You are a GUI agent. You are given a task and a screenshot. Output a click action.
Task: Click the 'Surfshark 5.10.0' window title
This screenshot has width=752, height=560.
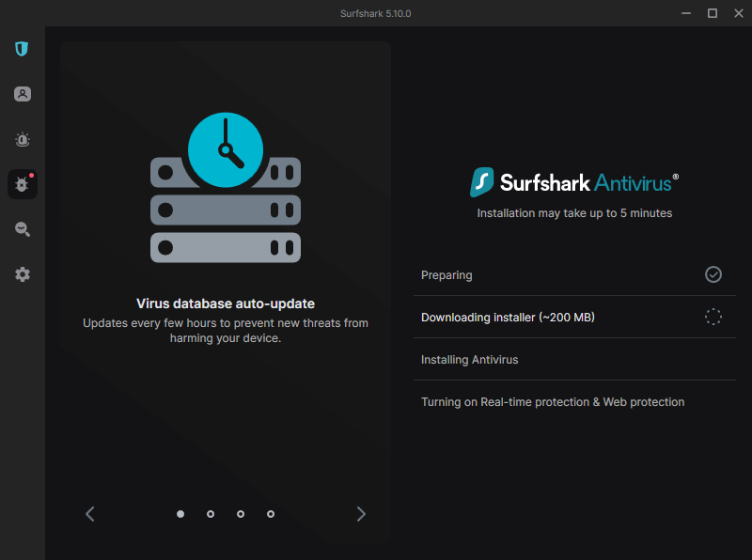coord(375,13)
